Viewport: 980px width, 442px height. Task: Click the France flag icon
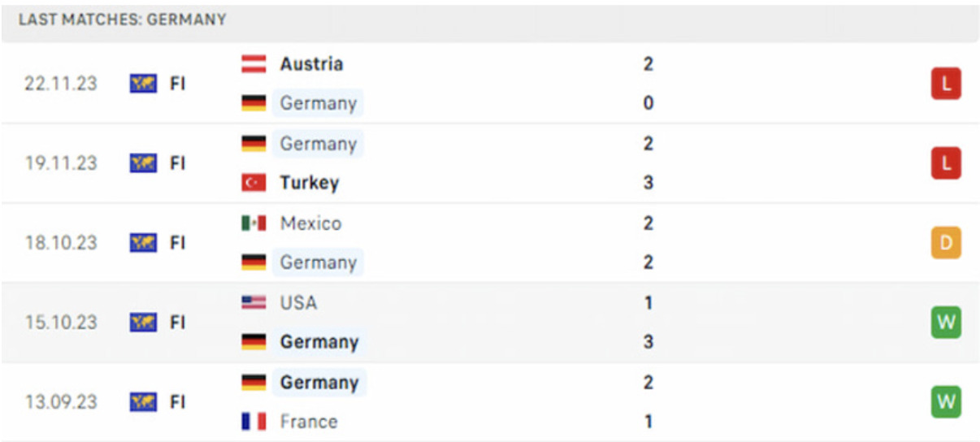point(254,422)
